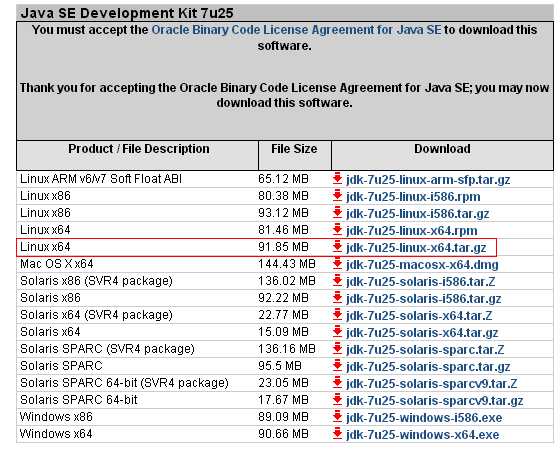Click the 80.38 MB file size
This screenshot has width=560, height=451.
pyautogui.click(x=283, y=196)
